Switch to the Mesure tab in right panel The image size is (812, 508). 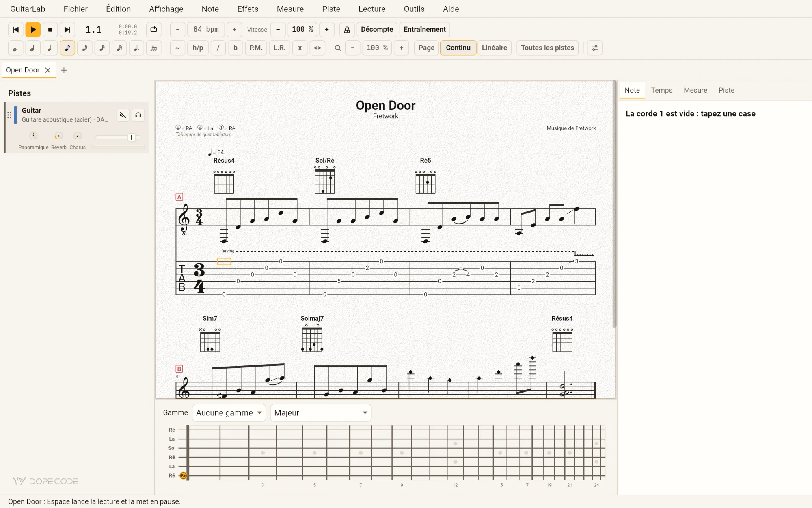[x=695, y=90]
